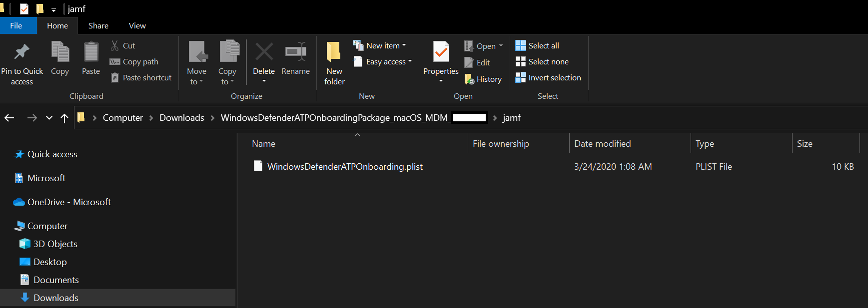Open the Easy access dropdown
868x308 pixels.
(x=383, y=61)
